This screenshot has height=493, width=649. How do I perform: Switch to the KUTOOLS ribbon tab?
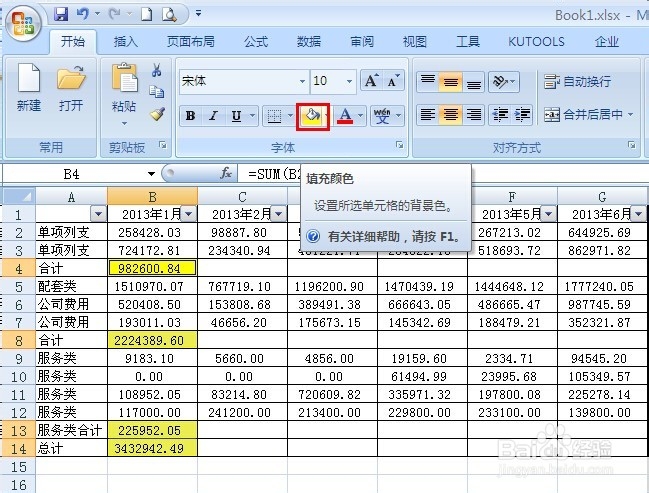pyautogui.click(x=536, y=41)
